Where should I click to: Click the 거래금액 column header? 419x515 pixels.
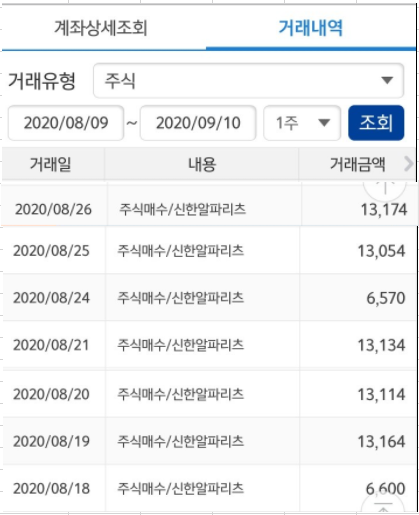pos(358,164)
